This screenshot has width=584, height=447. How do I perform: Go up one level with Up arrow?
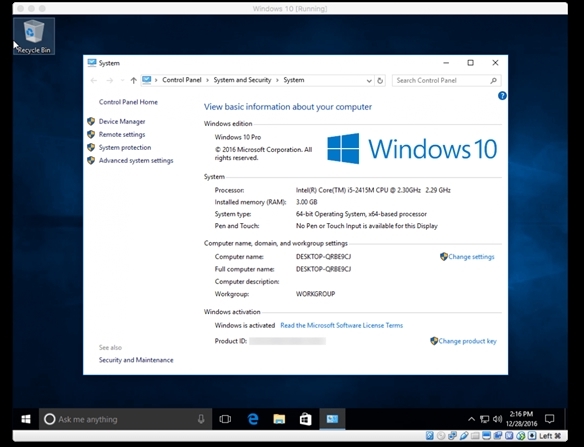[x=133, y=80]
